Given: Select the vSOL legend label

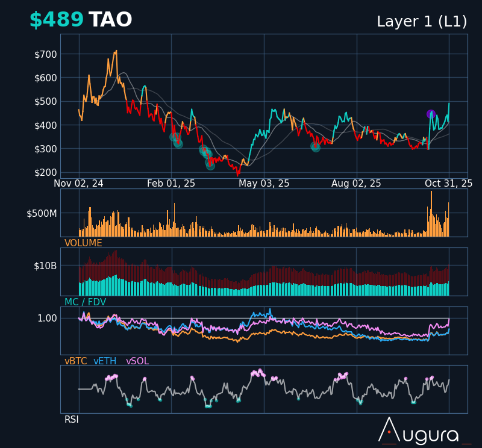Looking at the screenshot, I should [137, 361].
